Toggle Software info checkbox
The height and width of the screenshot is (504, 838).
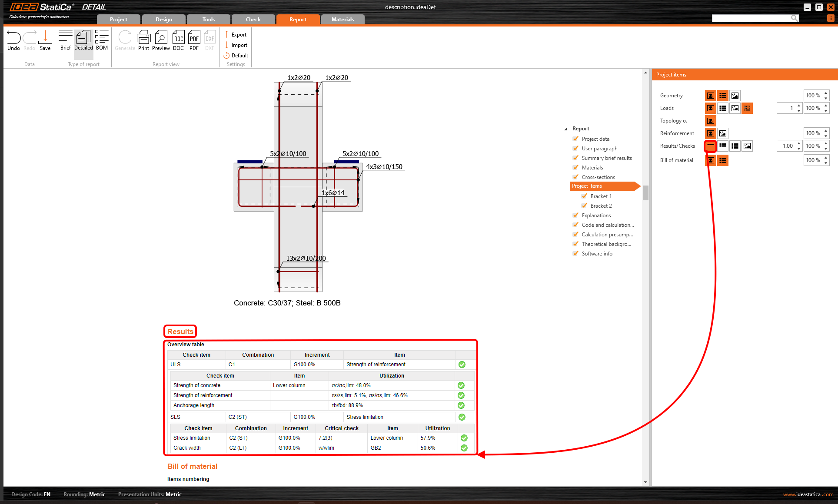576,254
